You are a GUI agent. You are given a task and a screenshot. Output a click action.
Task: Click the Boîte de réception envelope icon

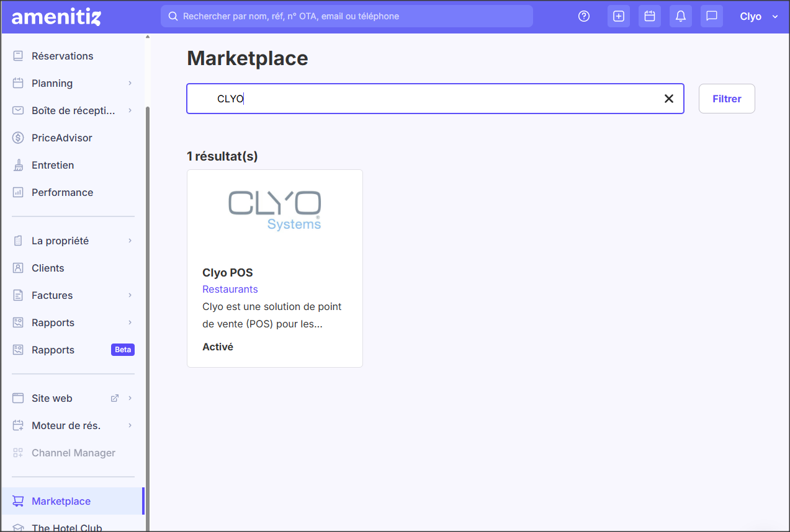tap(18, 110)
